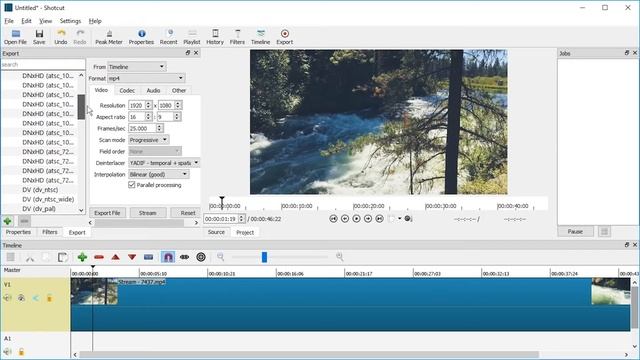Click the timeline Paste icon
This screenshot has width=640, height=360.
pos(62,257)
